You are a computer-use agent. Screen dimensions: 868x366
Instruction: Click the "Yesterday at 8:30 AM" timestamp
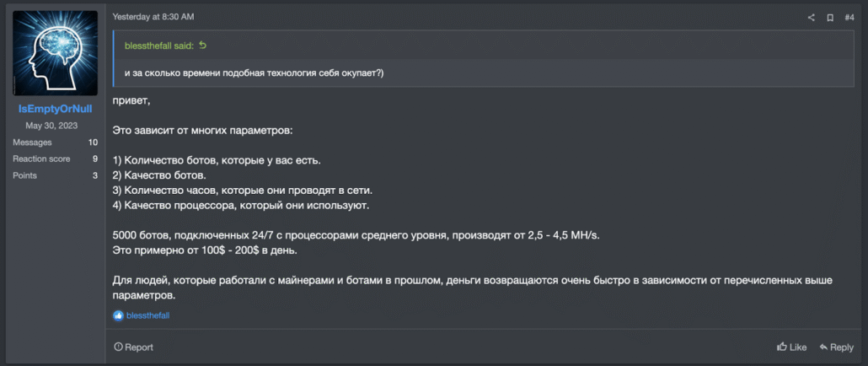point(153,17)
